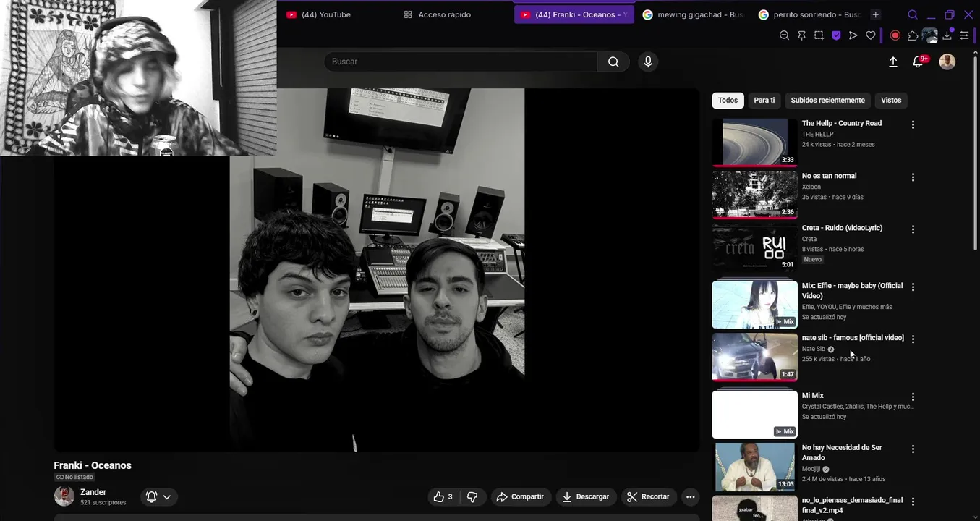The height and width of the screenshot is (521, 980).
Task: Select the Para ti filter chip
Action: [x=764, y=101]
